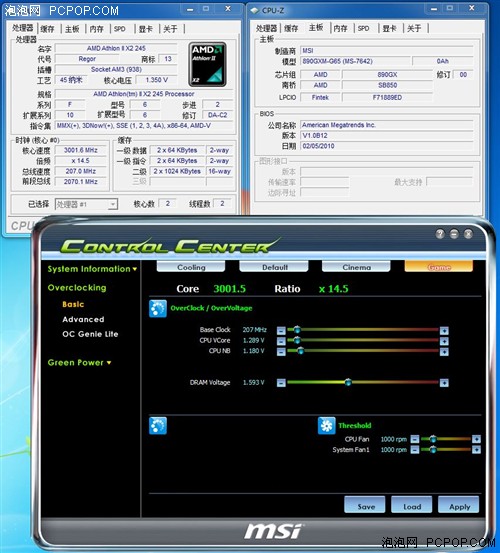500x553 pixels.
Task: Click the bus speed value 207.0 MHz
Action: point(81,171)
